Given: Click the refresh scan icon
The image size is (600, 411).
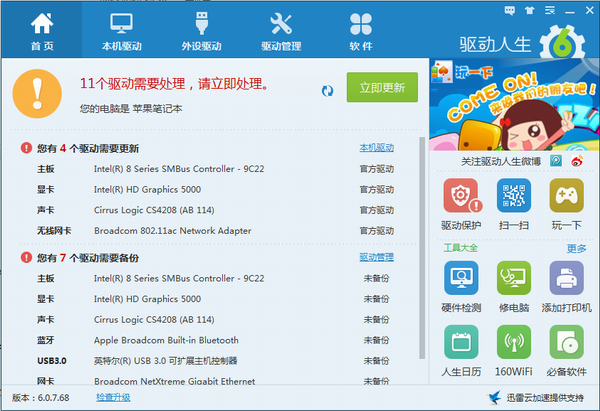Looking at the screenshot, I should 328,91.
